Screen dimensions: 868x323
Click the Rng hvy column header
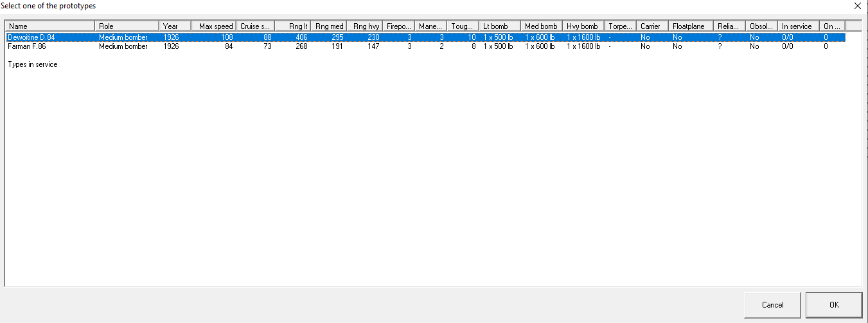click(366, 26)
